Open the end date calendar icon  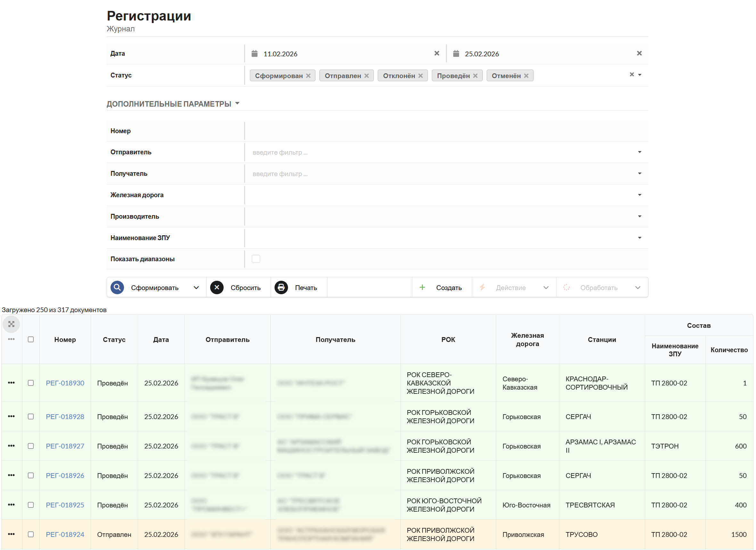[x=456, y=54]
